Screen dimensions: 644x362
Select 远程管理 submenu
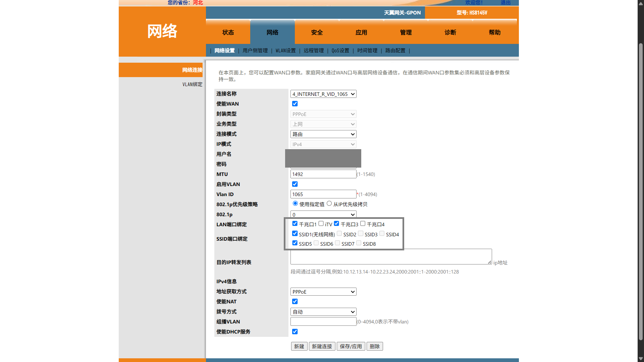(314, 51)
